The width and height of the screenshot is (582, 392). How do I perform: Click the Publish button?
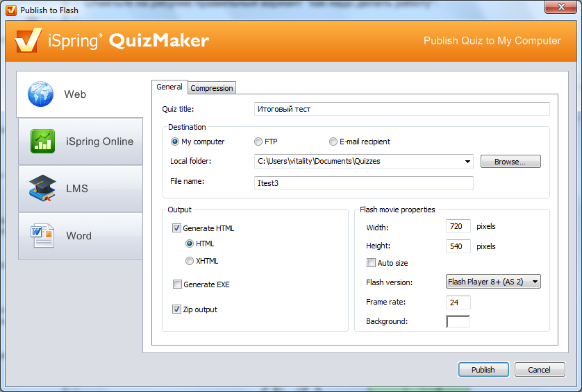[483, 370]
